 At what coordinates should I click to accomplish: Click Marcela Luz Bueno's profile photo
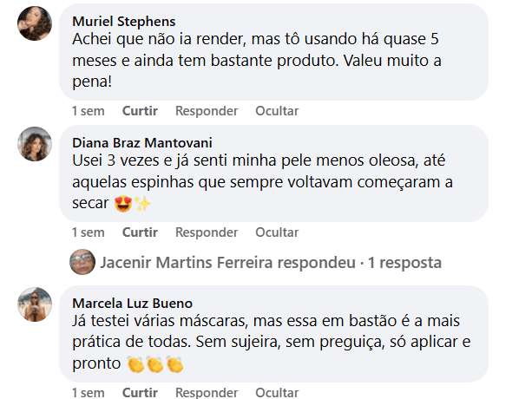35,304
